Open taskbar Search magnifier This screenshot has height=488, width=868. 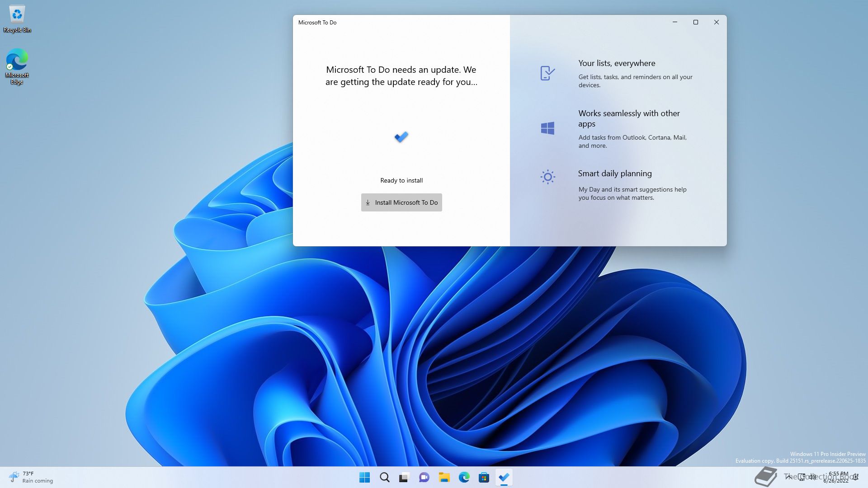(x=385, y=477)
